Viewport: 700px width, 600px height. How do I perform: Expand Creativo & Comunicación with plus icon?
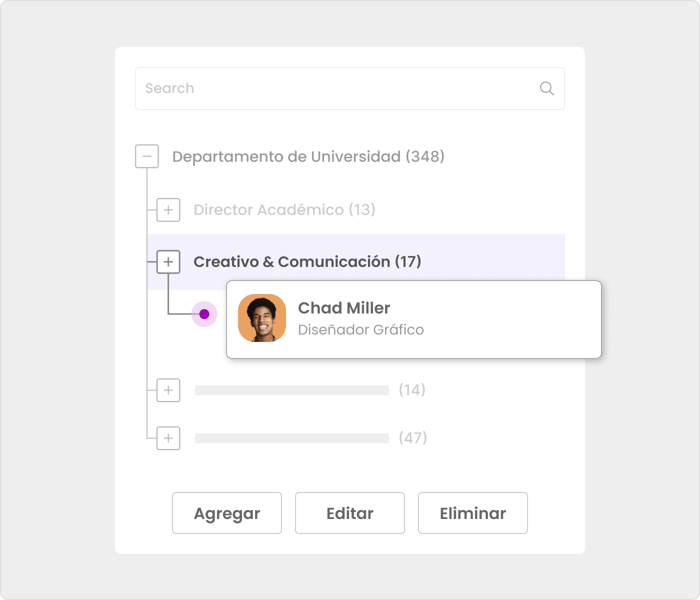tap(168, 262)
